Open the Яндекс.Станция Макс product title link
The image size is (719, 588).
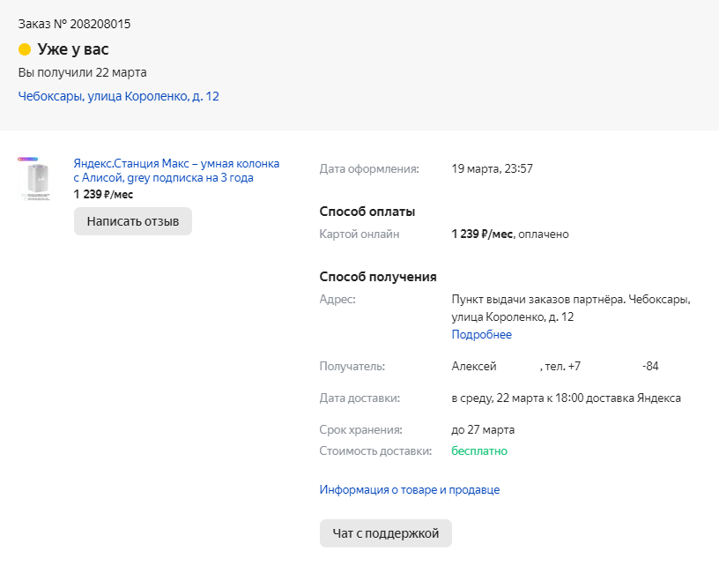click(176, 170)
